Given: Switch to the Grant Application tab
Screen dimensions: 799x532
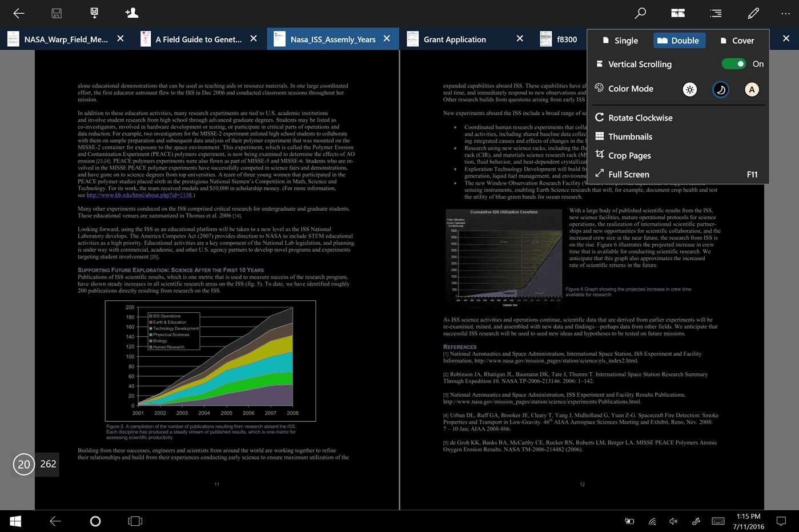Looking at the screenshot, I should click(454, 39).
